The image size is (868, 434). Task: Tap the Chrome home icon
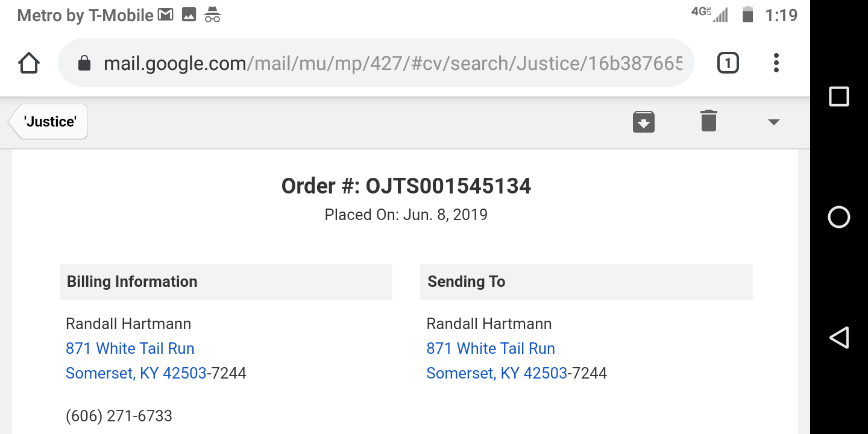pyautogui.click(x=29, y=63)
